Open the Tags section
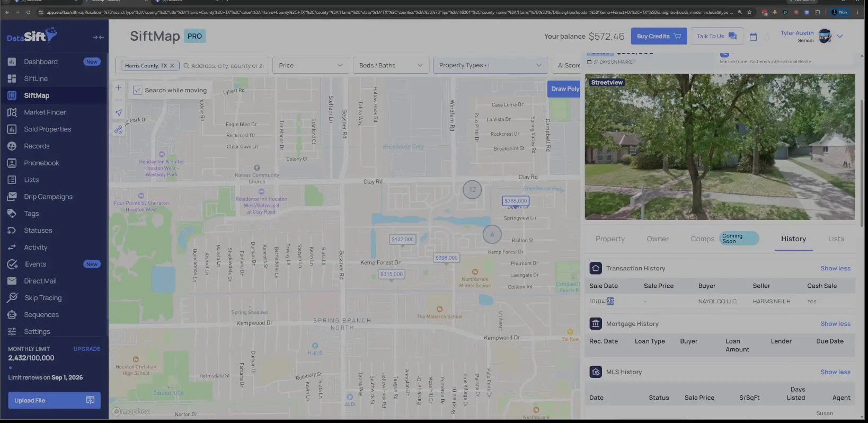Image resolution: width=868 pixels, height=423 pixels. (31, 214)
